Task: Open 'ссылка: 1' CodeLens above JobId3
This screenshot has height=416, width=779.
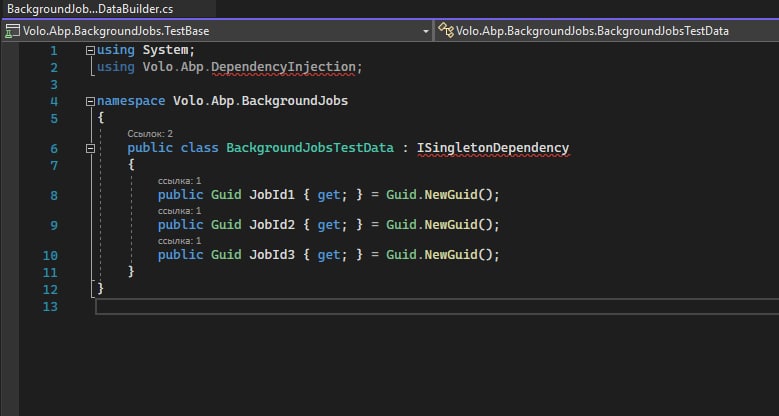Action: [179, 241]
